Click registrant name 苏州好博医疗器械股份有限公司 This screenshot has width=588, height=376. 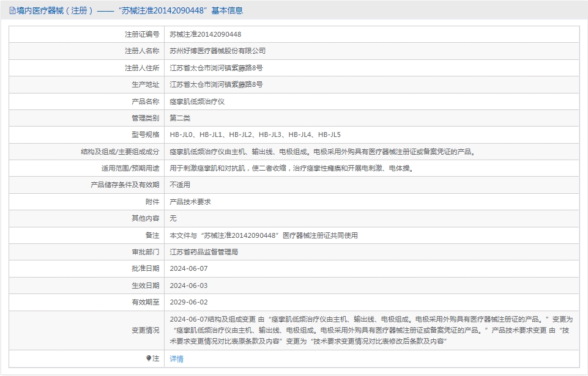[217, 51]
